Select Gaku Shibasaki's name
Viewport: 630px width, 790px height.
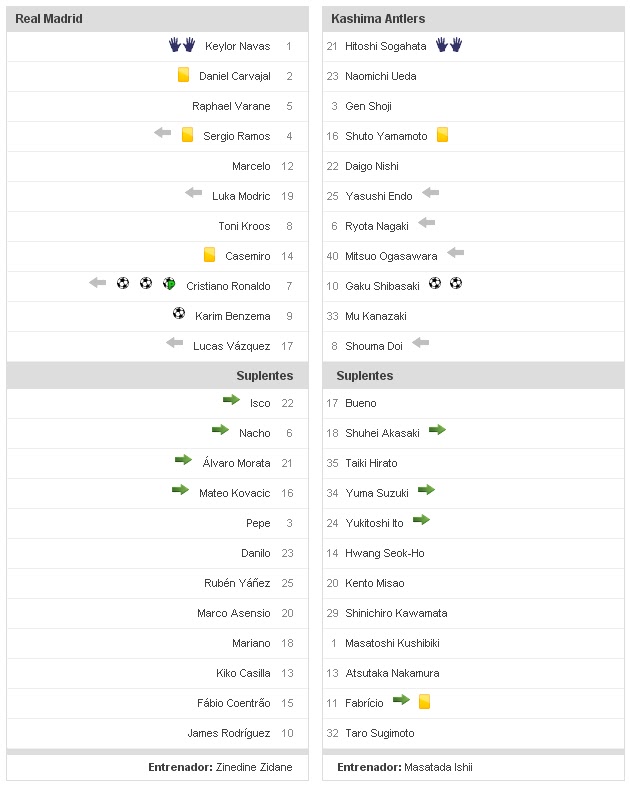pyautogui.click(x=383, y=286)
